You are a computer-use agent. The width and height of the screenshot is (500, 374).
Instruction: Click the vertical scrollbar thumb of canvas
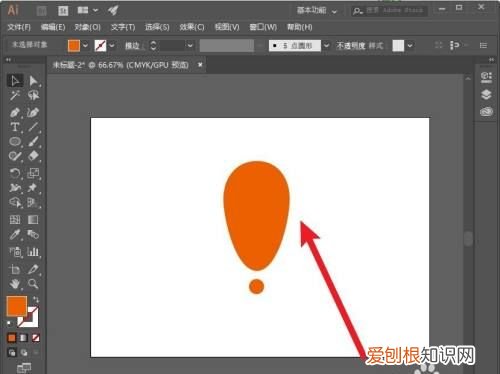(x=468, y=239)
